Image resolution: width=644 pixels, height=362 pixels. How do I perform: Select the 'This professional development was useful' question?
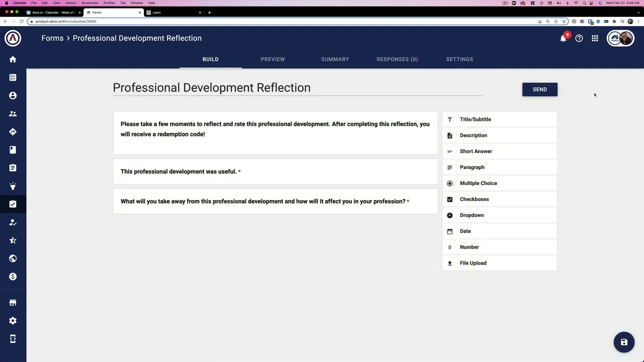[275, 171]
